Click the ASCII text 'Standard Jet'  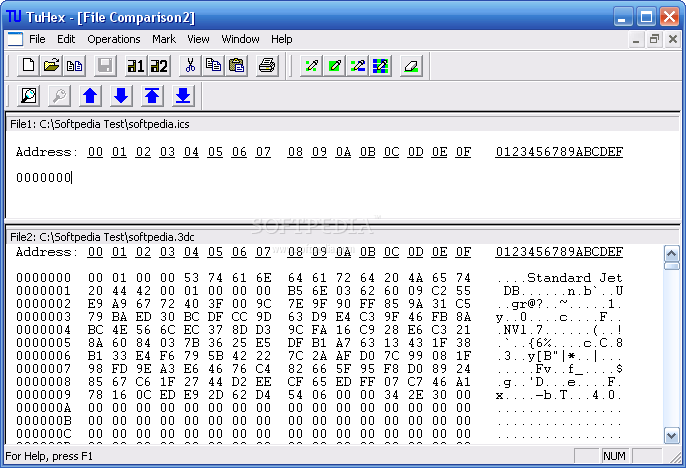pos(574,278)
